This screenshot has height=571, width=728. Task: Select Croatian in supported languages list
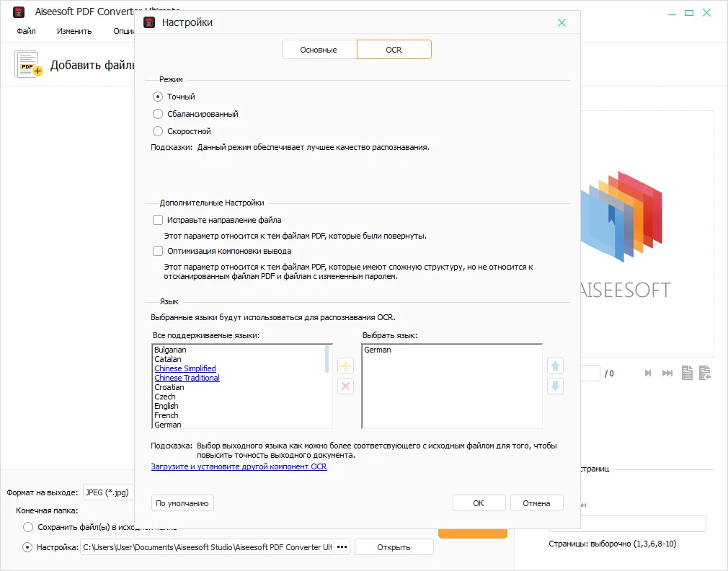169,387
